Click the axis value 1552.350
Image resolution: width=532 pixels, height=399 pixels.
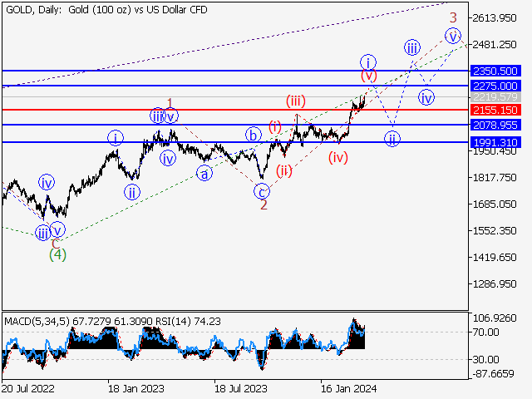495,231
